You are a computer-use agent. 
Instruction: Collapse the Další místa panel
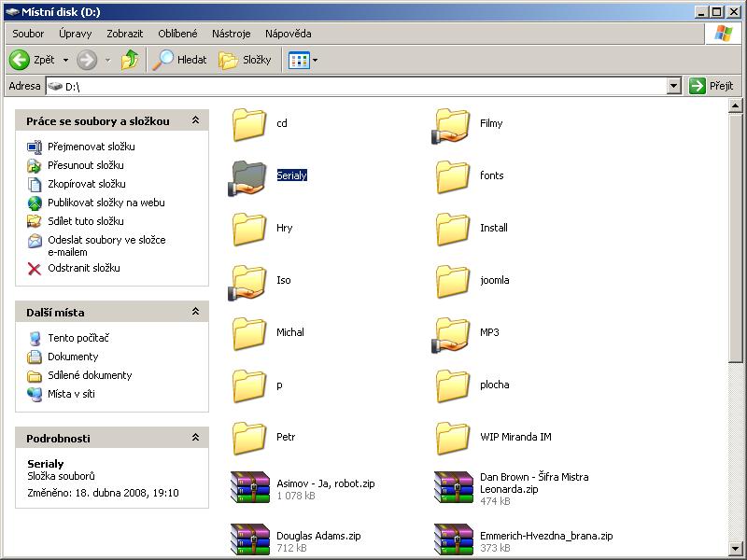[195, 312]
